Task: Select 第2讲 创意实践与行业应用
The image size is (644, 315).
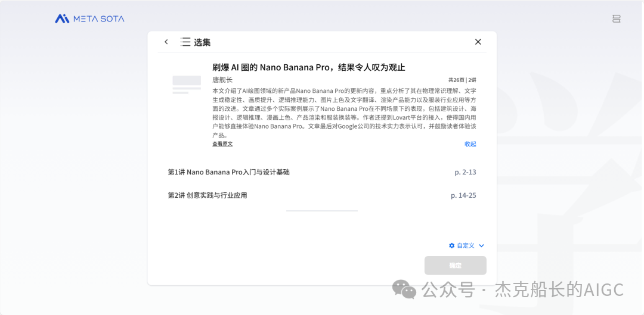Action: (322, 196)
